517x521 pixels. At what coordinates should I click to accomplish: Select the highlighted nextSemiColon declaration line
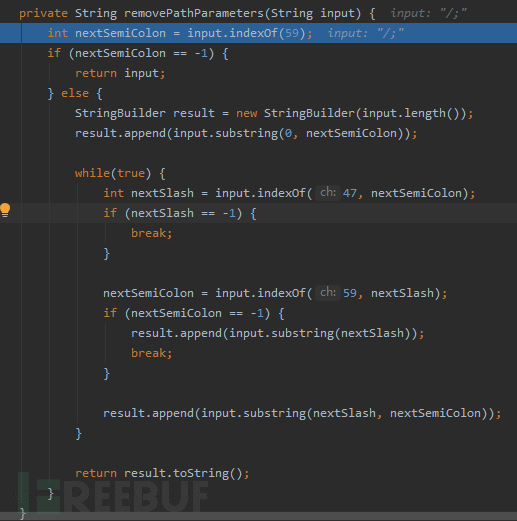[x=258, y=33]
